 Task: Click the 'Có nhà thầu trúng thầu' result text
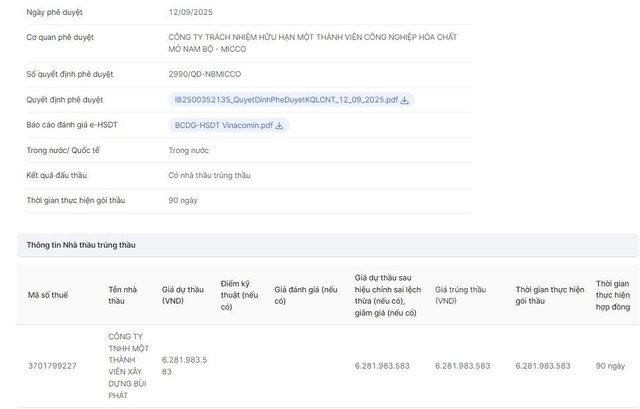(209, 175)
